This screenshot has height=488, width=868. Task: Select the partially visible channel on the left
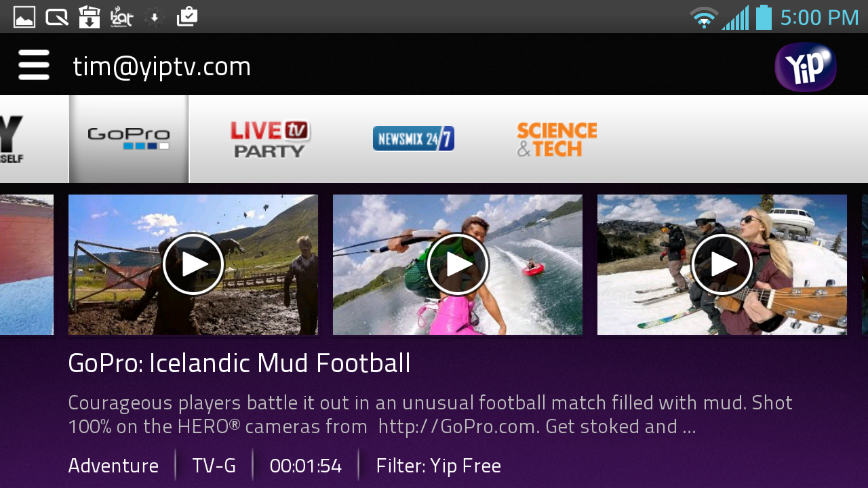(12, 139)
